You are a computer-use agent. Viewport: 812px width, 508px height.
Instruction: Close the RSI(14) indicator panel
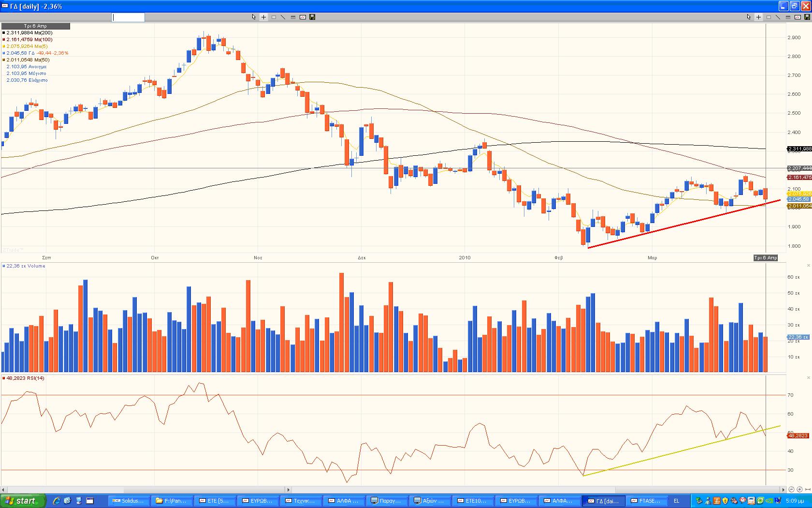click(x=809, y=377)
